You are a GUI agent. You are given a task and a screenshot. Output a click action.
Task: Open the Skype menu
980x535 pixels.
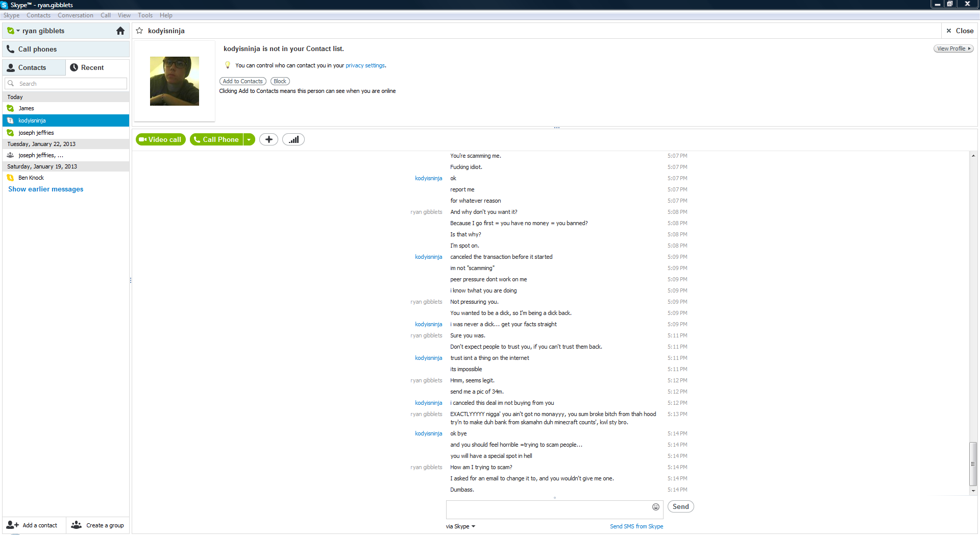pos(11,15)
